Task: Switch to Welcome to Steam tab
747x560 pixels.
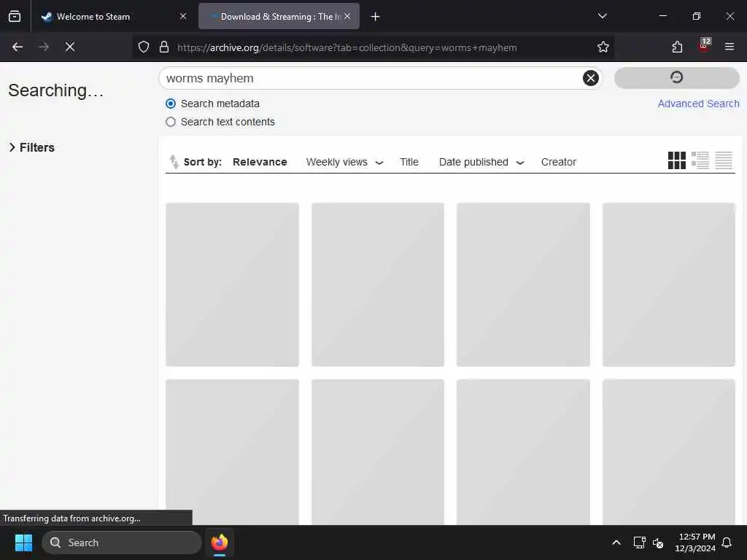Action: (x=114, y=16)
